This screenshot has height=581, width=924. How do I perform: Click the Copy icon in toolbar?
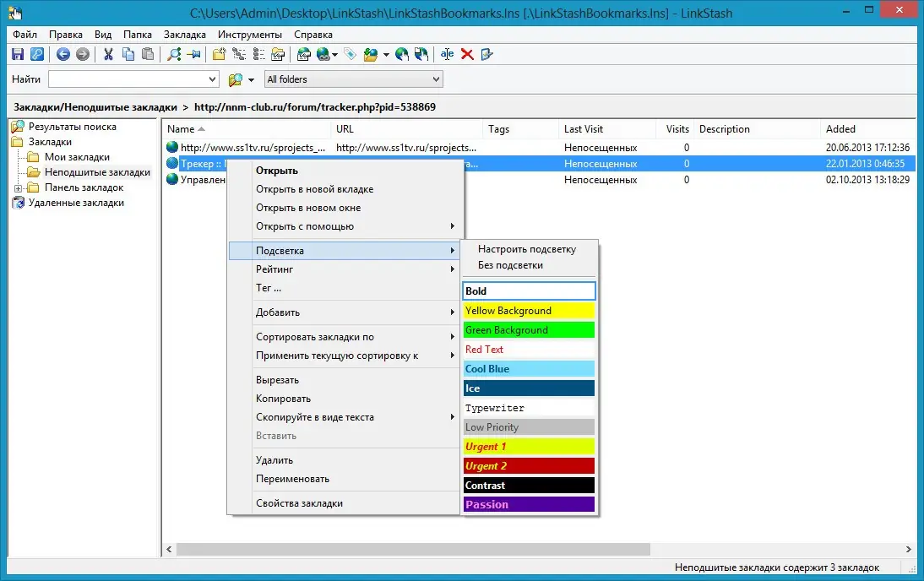tap(128, 54)
